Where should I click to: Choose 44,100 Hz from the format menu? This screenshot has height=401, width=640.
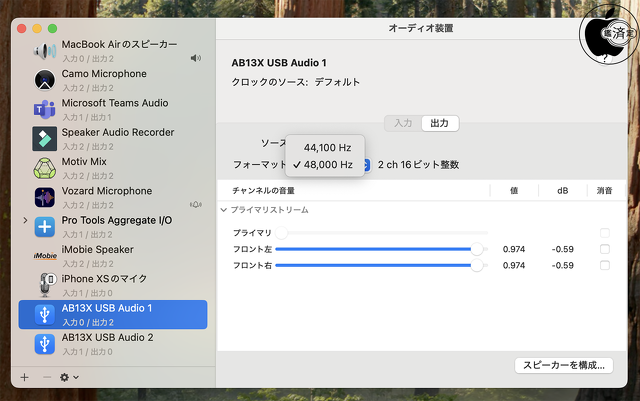[327, 147]
